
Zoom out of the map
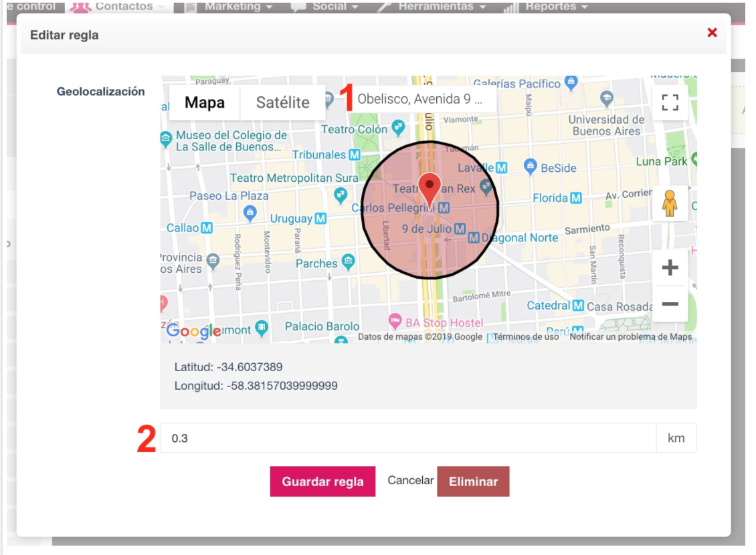670,304
